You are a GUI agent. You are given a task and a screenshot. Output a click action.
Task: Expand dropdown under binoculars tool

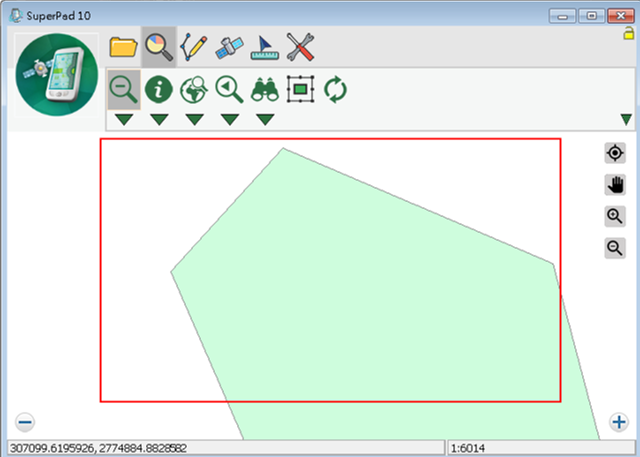click(x=265, y=120)
